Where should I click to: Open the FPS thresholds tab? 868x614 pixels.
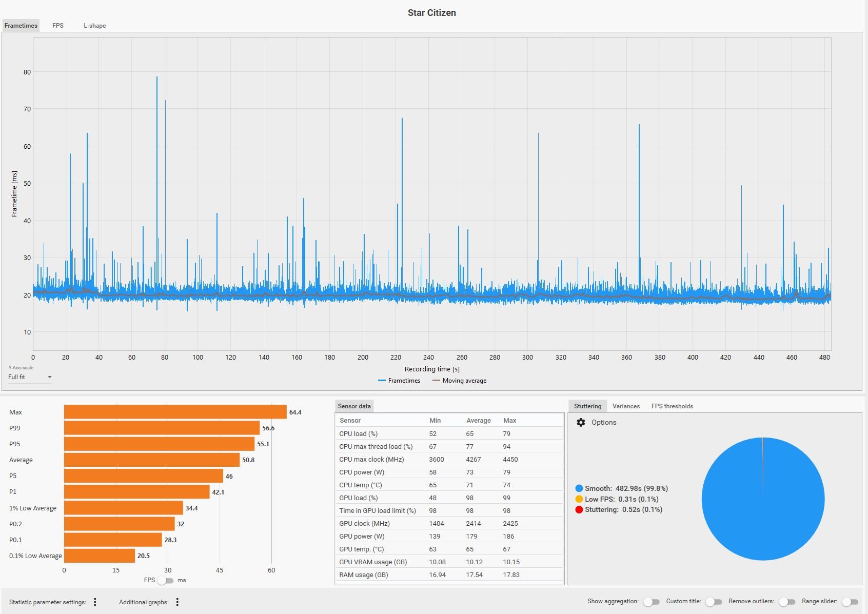672,406
